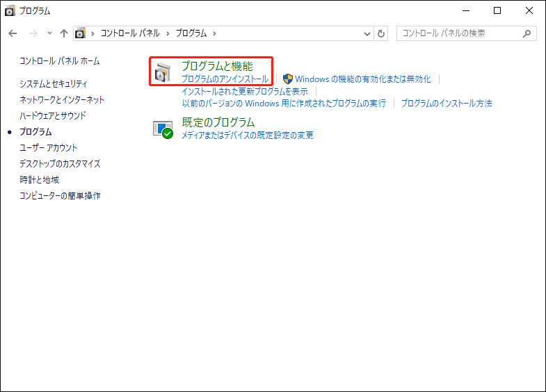
Task: Maximize the プログラム window
Action: click(497, 11)
